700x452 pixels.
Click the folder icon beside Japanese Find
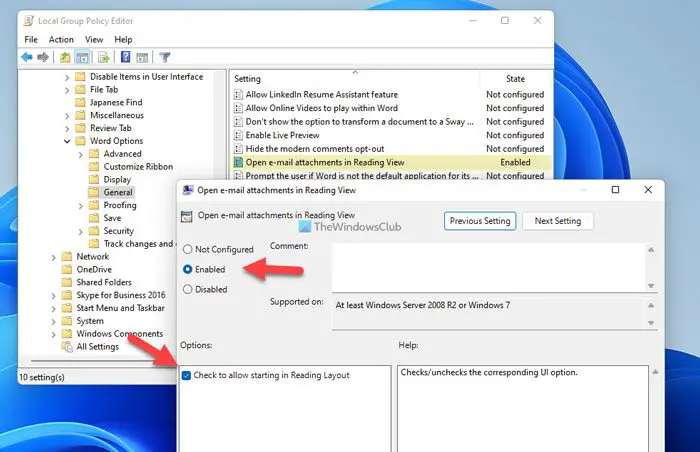pyautogui.click(x=80, y=102)
